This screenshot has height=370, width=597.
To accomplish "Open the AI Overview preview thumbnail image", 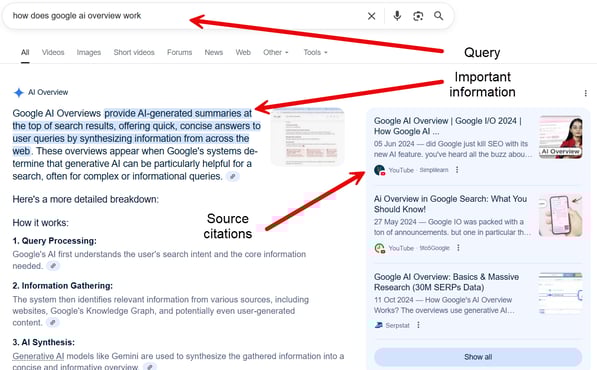I will click(307, 137).
